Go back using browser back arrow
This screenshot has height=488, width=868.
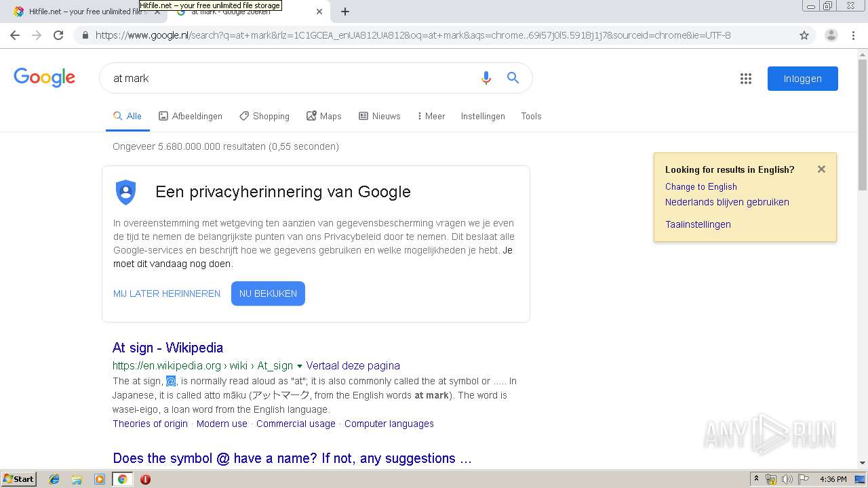click(x=15, y=35)
